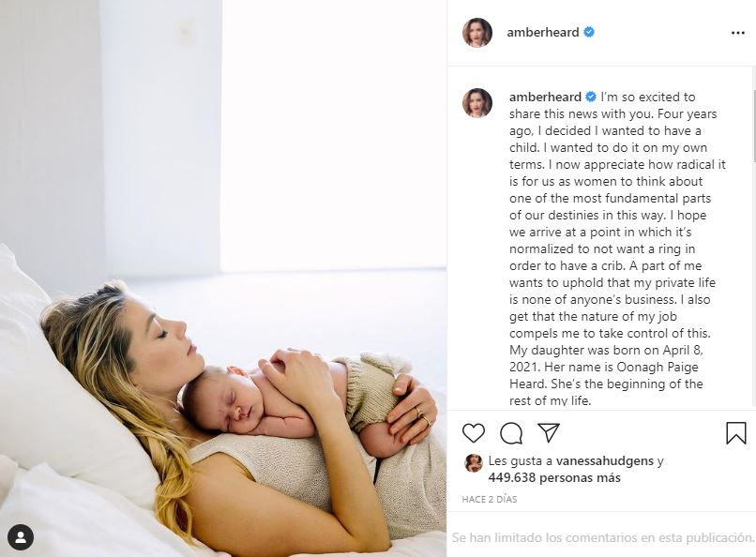Open vanessahudgens profile from likes line
This screenshot has height=557, width=756.
605,460
